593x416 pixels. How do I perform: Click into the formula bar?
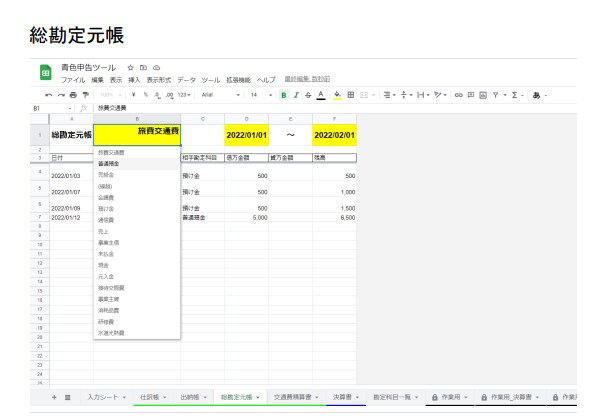coord(333,109)
